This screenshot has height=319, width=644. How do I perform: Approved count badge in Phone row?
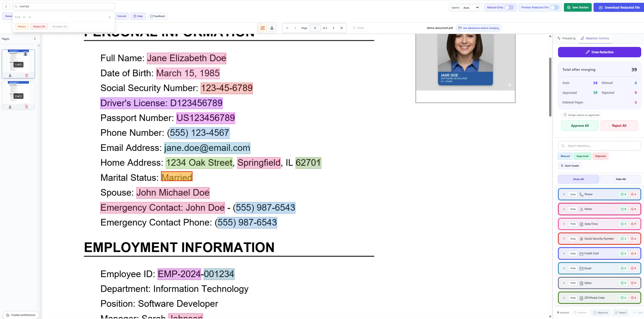tap(623, 194)
